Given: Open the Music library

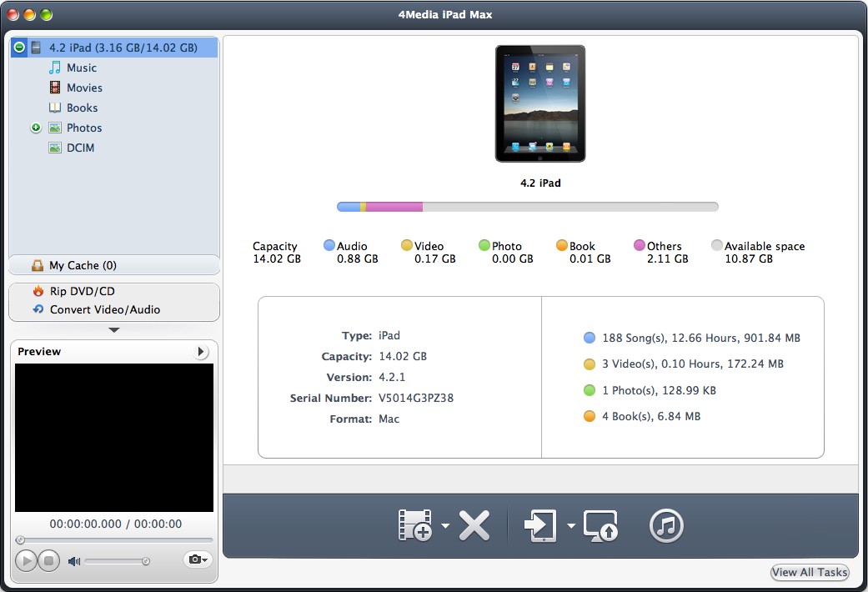Looking at the screenshot, I should pyautogui.click(x=83, y=68).
